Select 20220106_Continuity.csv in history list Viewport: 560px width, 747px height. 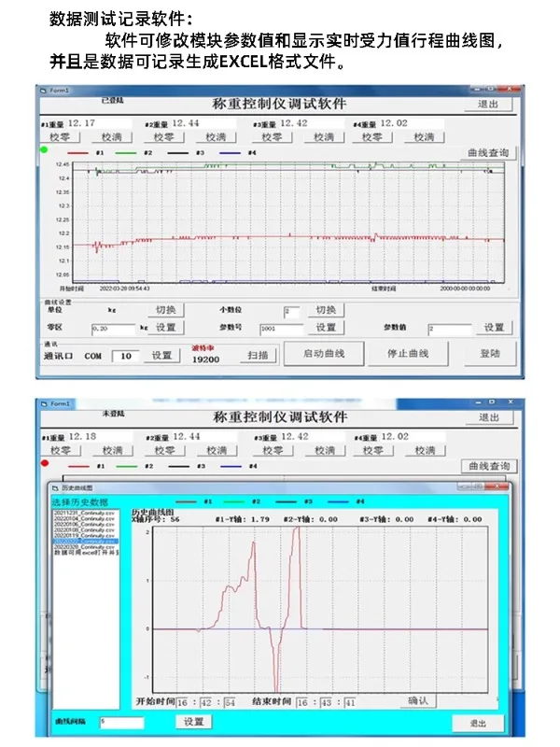[84, 525]
